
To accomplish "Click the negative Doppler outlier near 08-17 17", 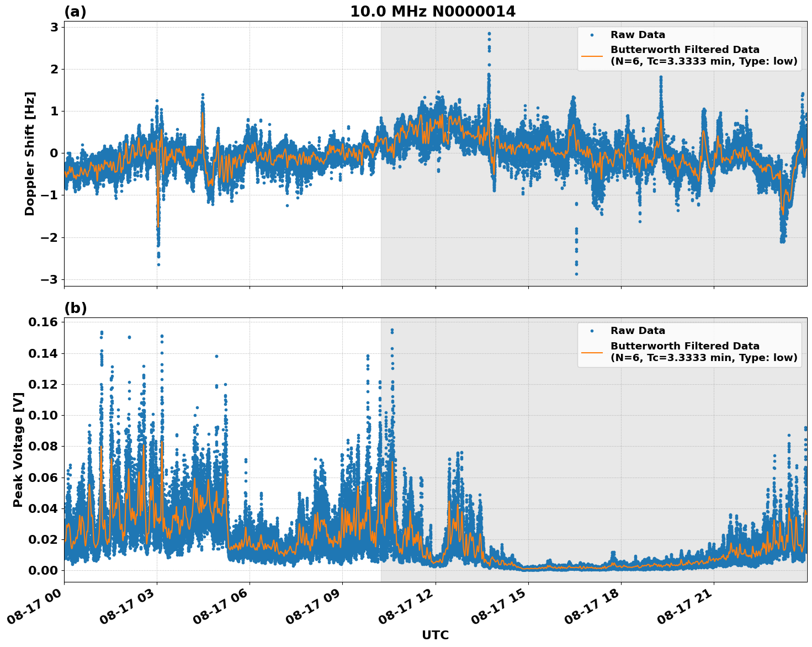I will tap(576, 273).
